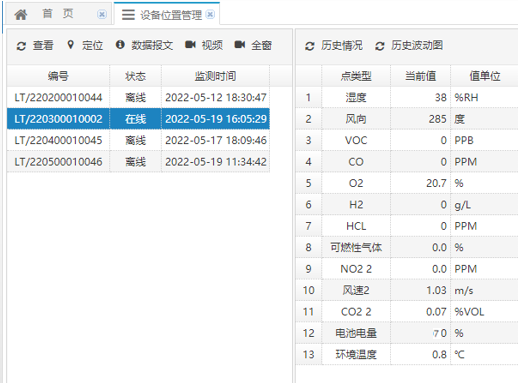The width and height of the screenshot is (518, 383).
Task: Click the %RH unit cell
Action: point(484,98)
